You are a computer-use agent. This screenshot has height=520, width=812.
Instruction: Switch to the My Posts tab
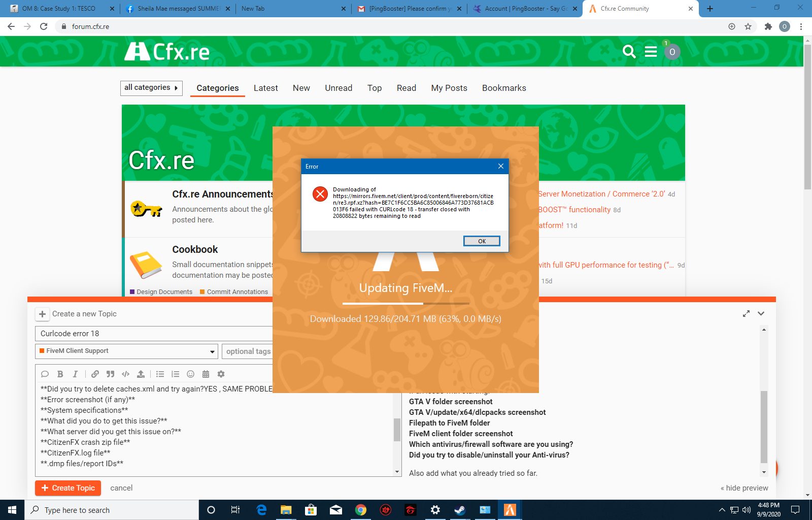click(449, 88)
